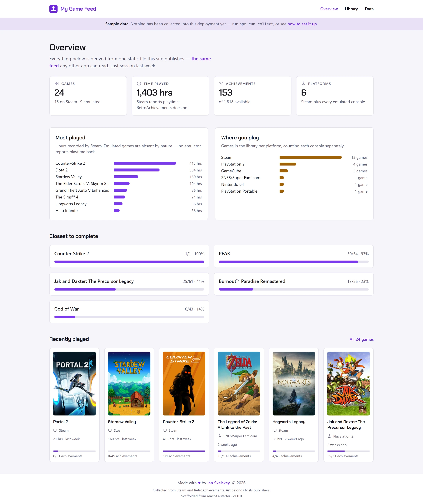Image resolution: width=423 pixels, height=504 pixels.
Task: Open the Hogwarts Legacy cover art
Action: coord(294,384)
